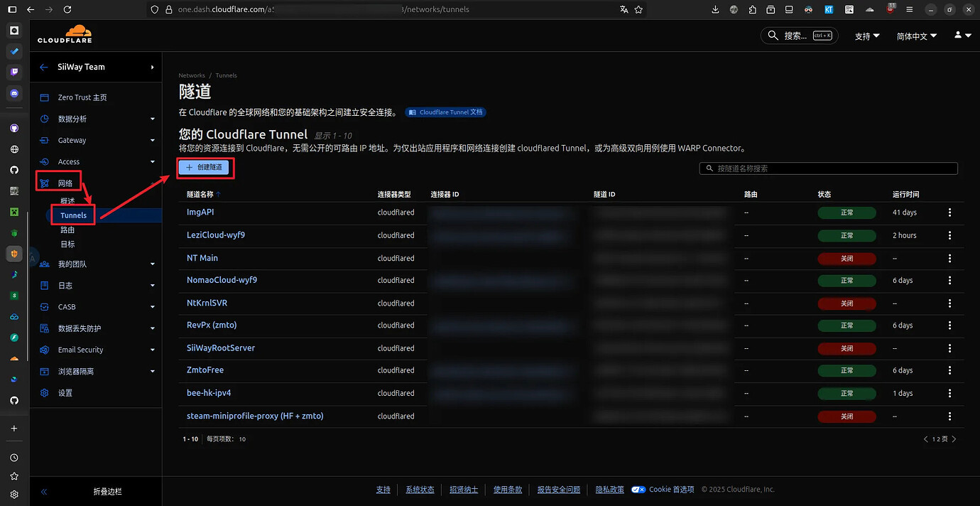Bookmark this page with the star icon
The width and height of the screenshot is (980, 506).
pos(639,10)
